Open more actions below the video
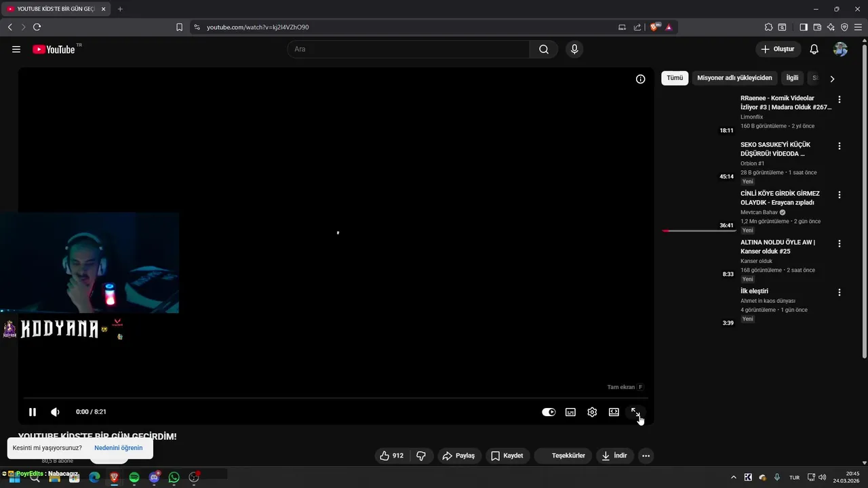 [646, 456]
